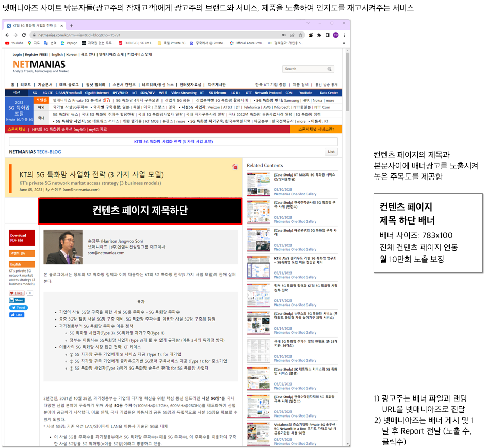
Task: Share the article on LinkedIn
Action: 17,300
